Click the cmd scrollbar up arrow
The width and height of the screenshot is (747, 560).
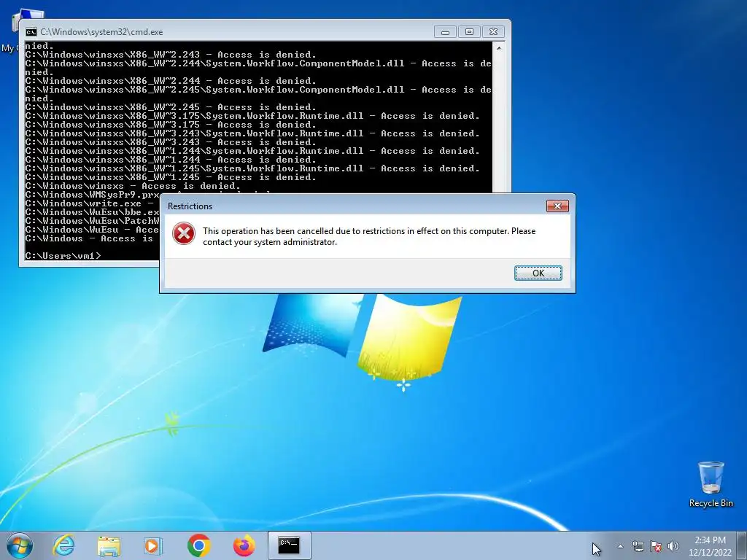click(x=499, y=47)
